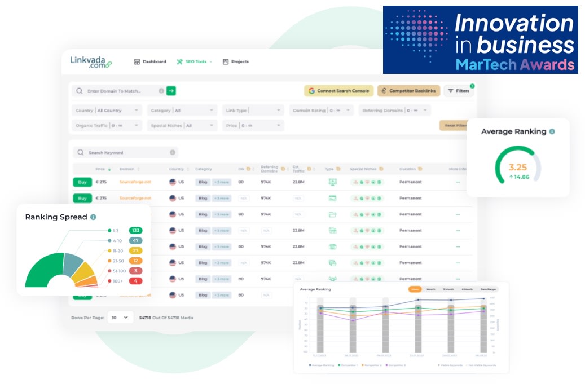Click the green arrow submit button
Screen dimensions: 585x392
click(x=171, y=91)
